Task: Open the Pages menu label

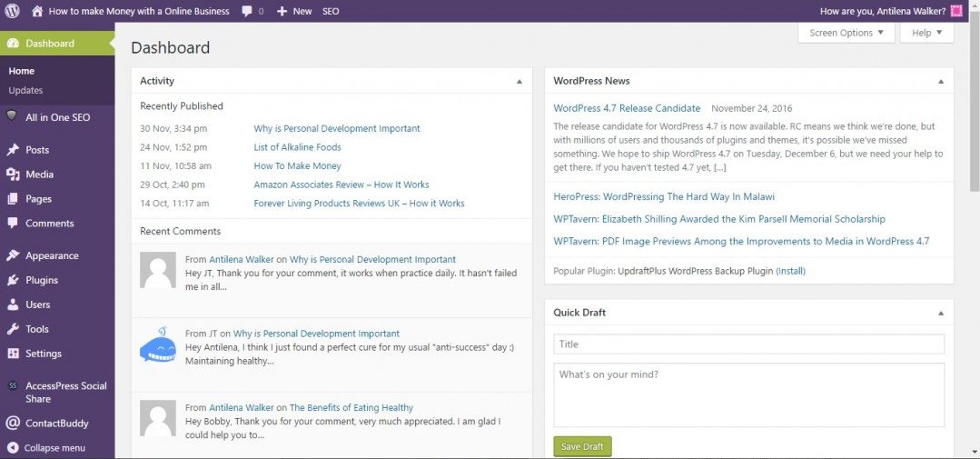Action: pyautogui.click(x=38, y=198)
